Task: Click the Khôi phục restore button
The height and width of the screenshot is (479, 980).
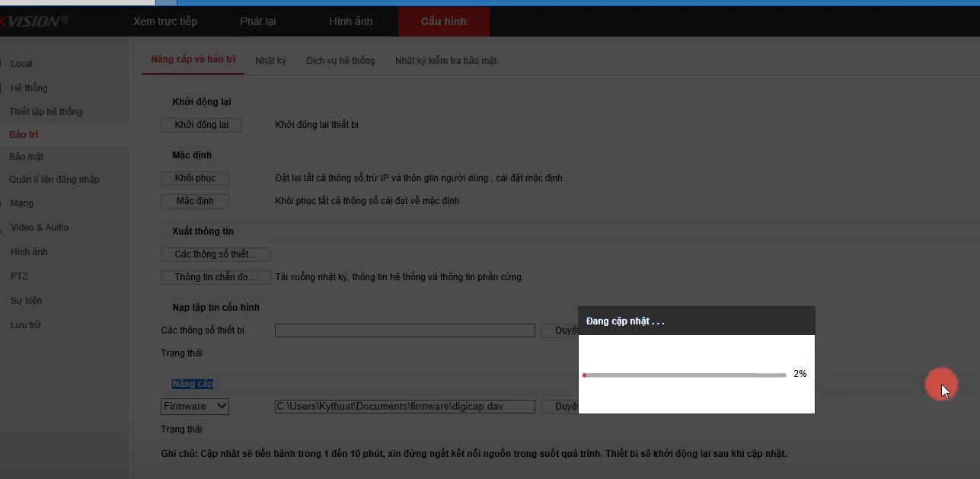Action: point(195,178)
